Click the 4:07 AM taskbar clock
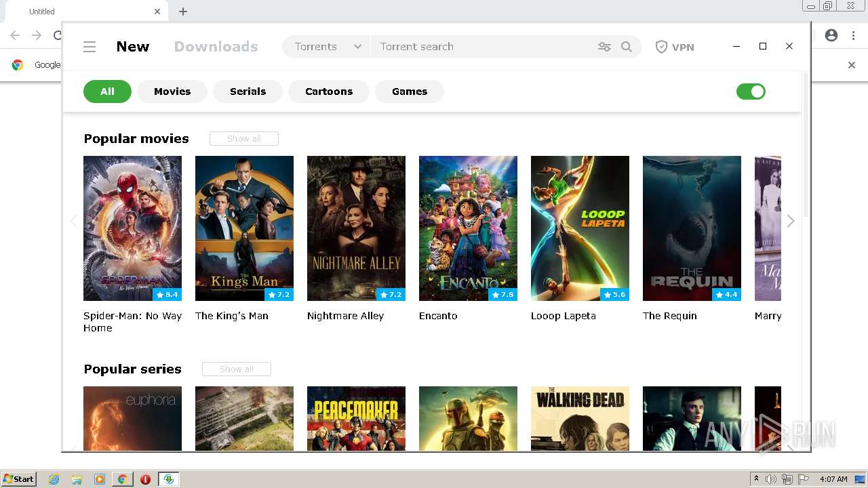868x488 pixels. (x=833, y=479)
